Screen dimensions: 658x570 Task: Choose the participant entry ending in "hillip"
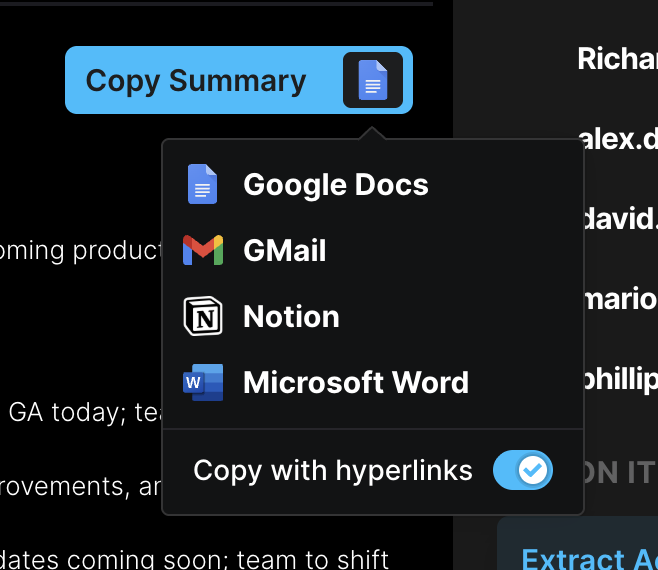pyautogui.click(x=619, y=378)
